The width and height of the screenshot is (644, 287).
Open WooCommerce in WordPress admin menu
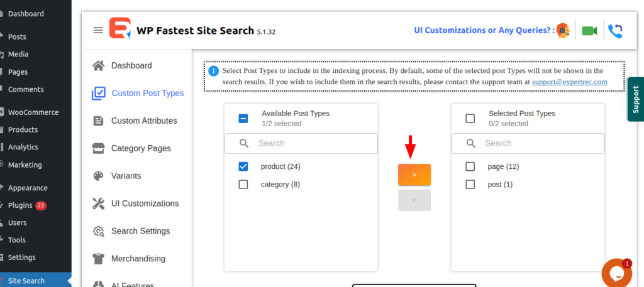coord(33,112)
